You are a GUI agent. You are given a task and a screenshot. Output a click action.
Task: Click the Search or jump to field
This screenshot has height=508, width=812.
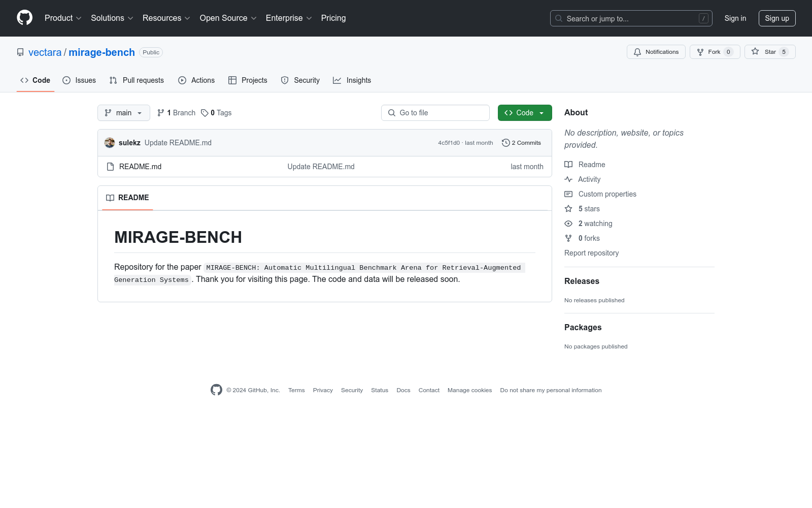pyautogui.click(x=631, y=18)
